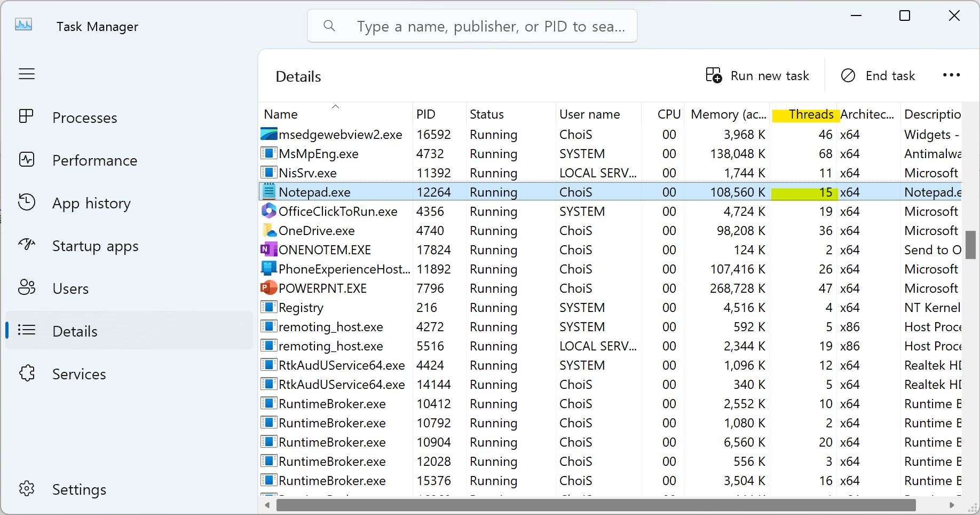The width and height of the screenshot is (980, 515).
Task: Click the OneDrive.exe cloud icon
Action: 270,230
